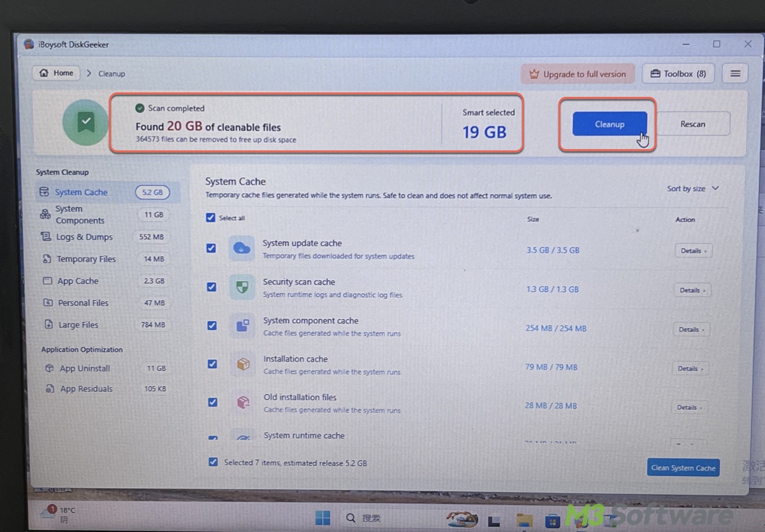This screenshot has height=532, width=765.
Task: Click the 254 MB / 254 MB size value
Action: (556, 328)
